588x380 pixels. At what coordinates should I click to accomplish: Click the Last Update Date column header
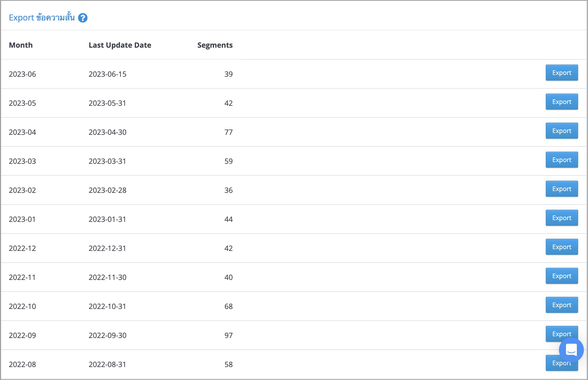(120, 45)
